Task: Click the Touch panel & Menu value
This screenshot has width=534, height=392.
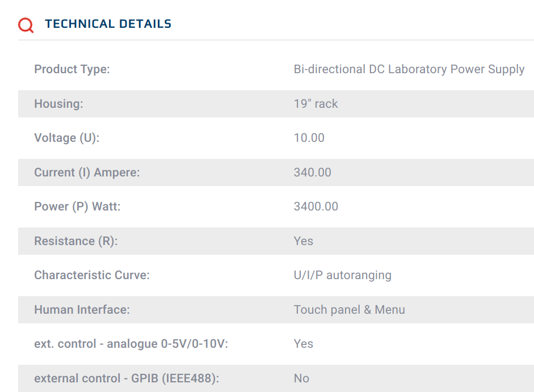Action: click(350, 310)
